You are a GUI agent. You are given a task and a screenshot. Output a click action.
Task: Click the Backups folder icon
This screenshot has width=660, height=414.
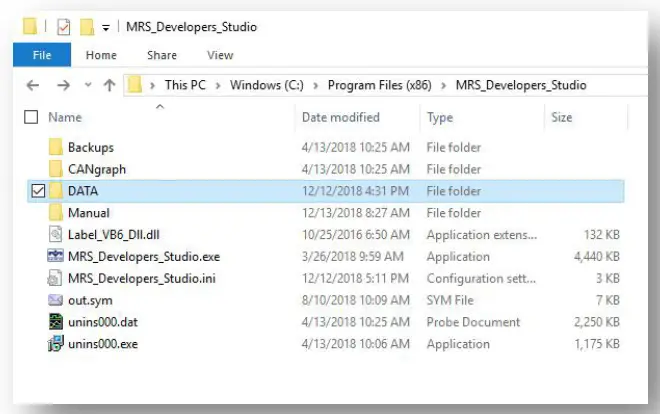[56, 147]
